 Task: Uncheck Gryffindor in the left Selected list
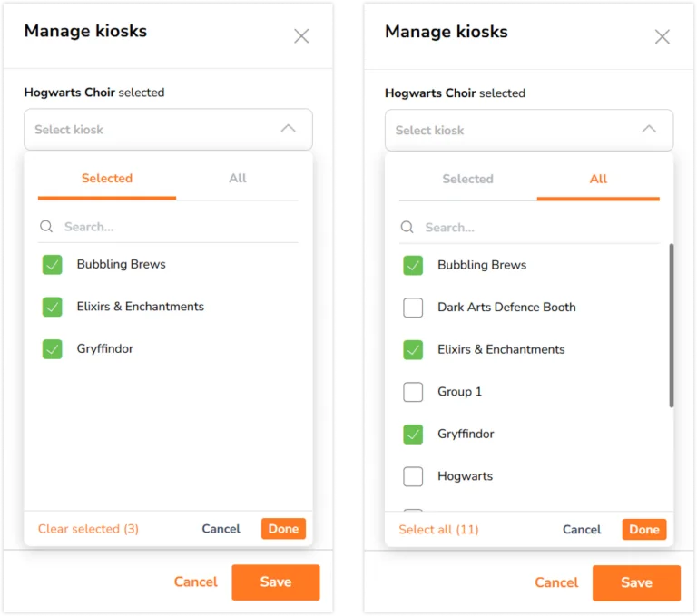click(52, 349)
